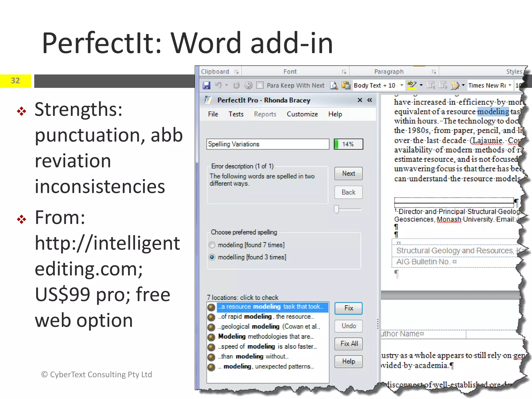Click bullet icon beside 'a resource modeling'
The height and width of the screenshot is (399, 532).
click(x=211, y=307)
